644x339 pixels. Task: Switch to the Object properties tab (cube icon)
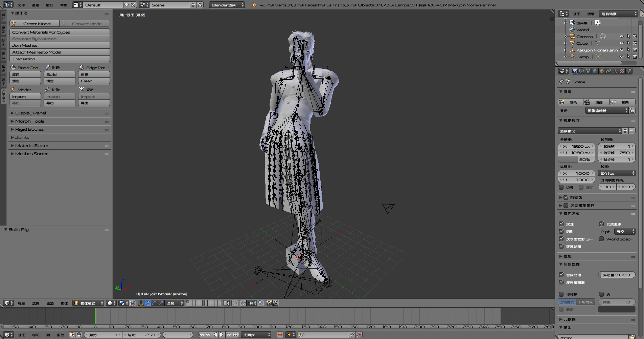pyautogui.click(x=602, y=71)
